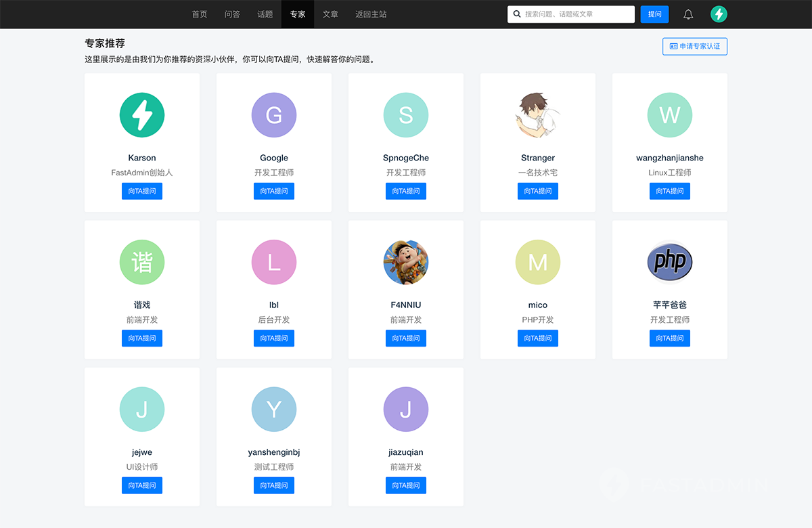Go to the 首页 tab
This screenshot has width=812, height=528.
point(200,14)
